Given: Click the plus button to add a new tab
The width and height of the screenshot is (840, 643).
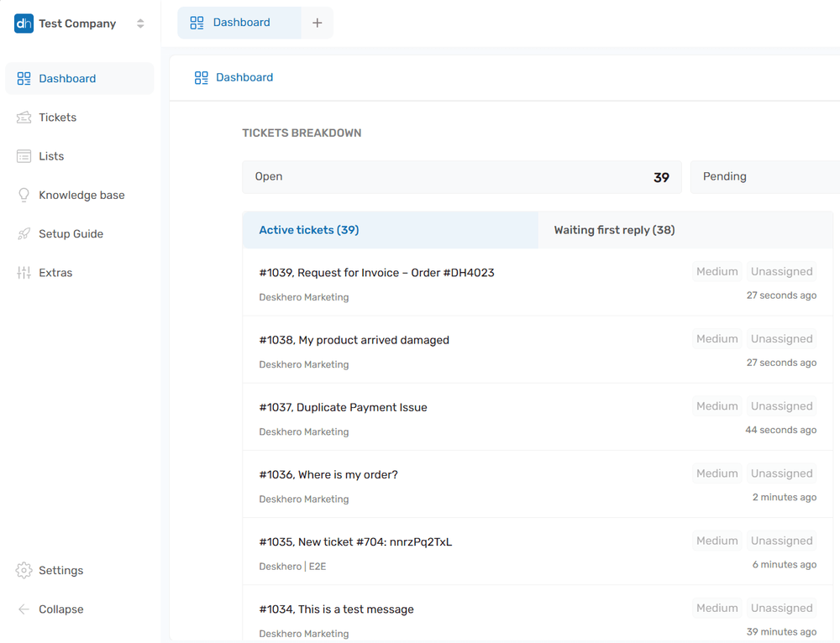Looking at the screenshot, I should 317,23.
